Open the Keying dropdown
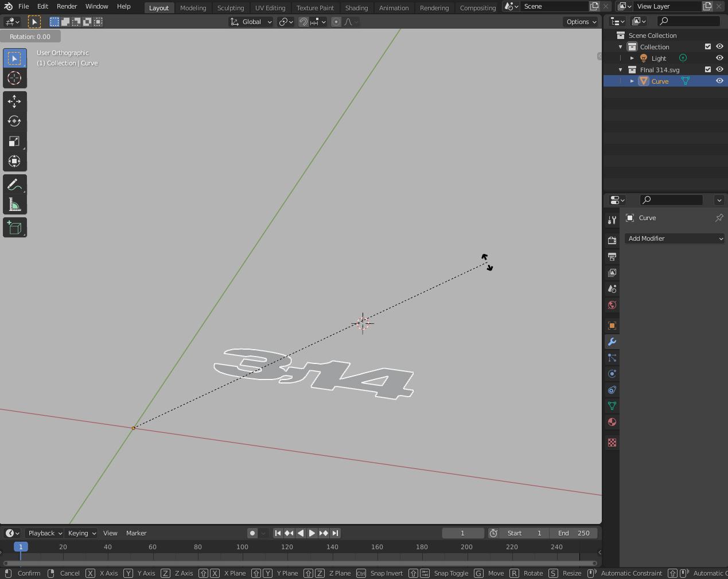 (82, 533)
